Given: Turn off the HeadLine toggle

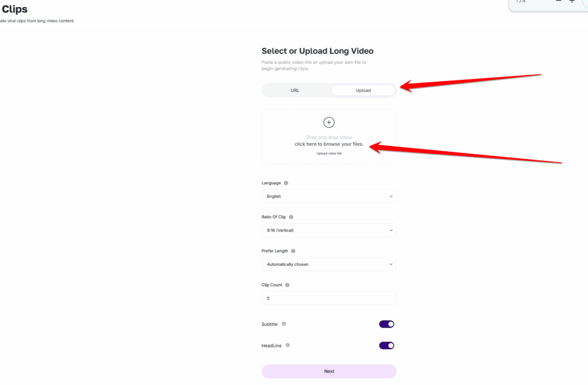Looking at the screenshot, I should pos(386,345).
